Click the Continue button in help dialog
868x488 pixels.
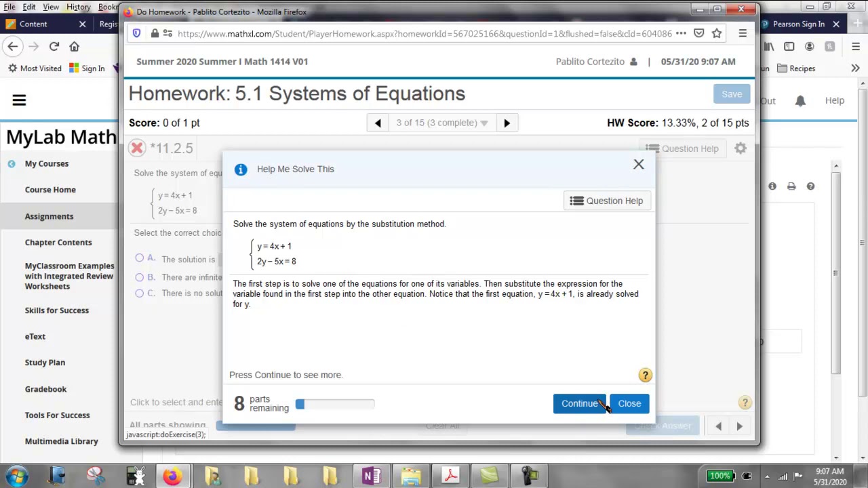click(x=580, y=403)
